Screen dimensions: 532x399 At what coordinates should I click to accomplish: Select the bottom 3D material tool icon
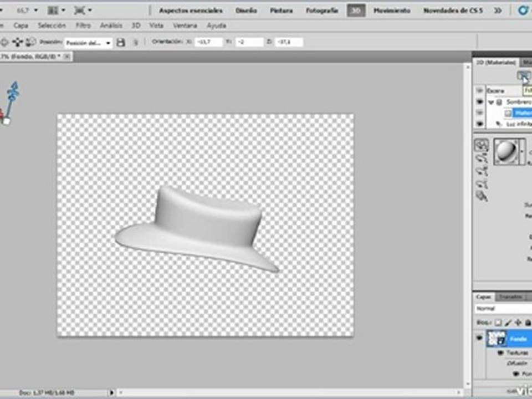click(x=483, y=196)
